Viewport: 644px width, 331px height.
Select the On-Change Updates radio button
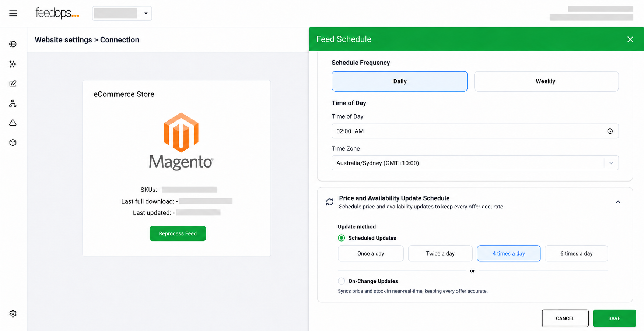(342, 281)
